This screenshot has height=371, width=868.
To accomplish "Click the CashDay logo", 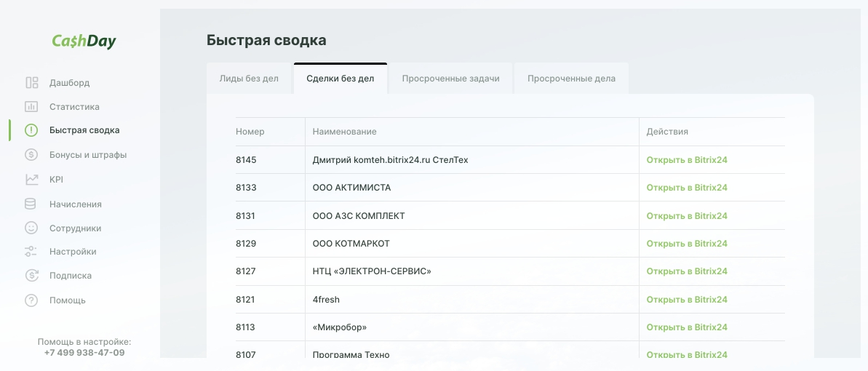I will pyautogui.click(x=84, y=41).
